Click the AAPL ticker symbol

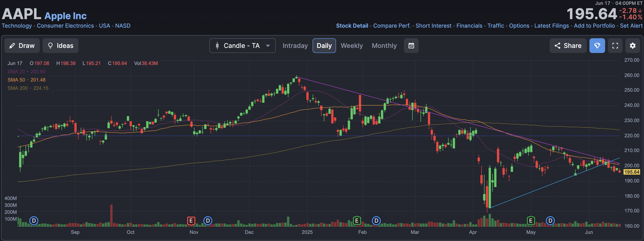click(21, 14)
